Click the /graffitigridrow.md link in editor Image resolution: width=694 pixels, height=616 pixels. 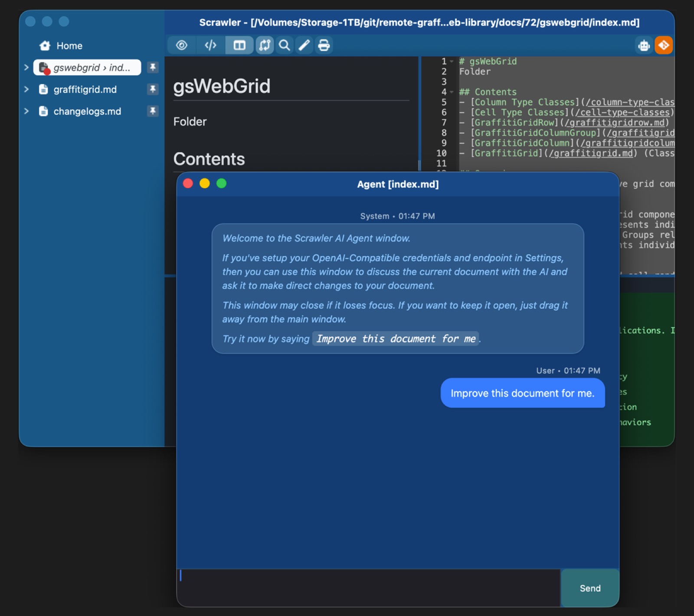pos(614,123)
